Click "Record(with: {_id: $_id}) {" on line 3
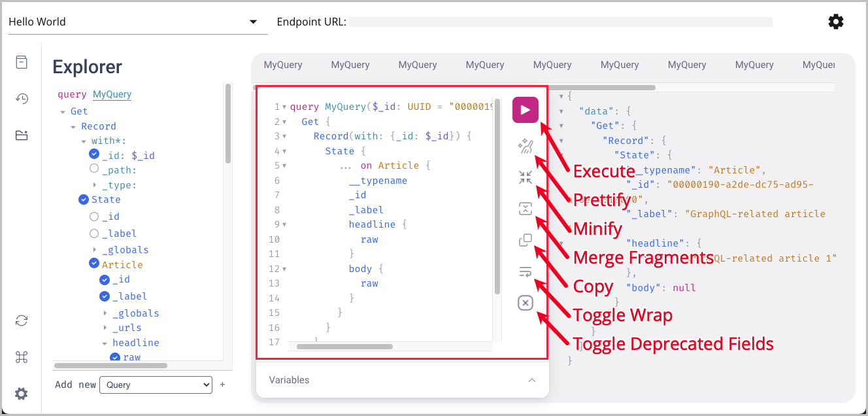The height and width of the screenshot is (416, 868). pos(392,136)
